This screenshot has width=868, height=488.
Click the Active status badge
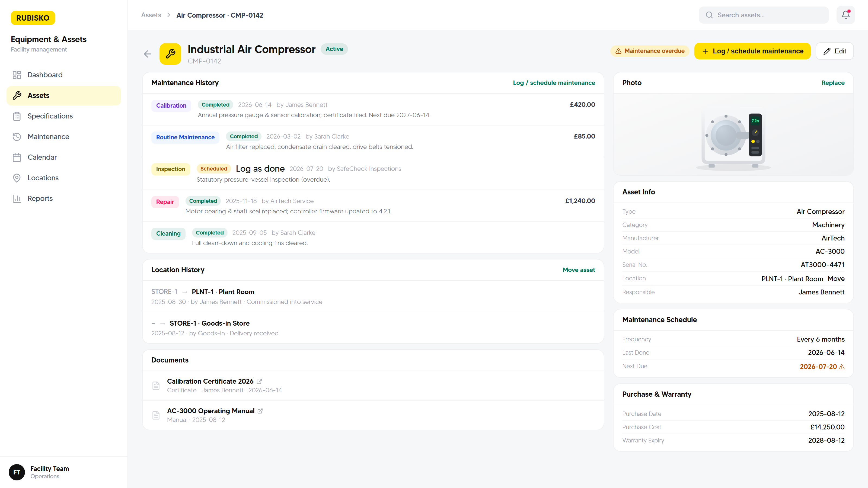[334, 49]
